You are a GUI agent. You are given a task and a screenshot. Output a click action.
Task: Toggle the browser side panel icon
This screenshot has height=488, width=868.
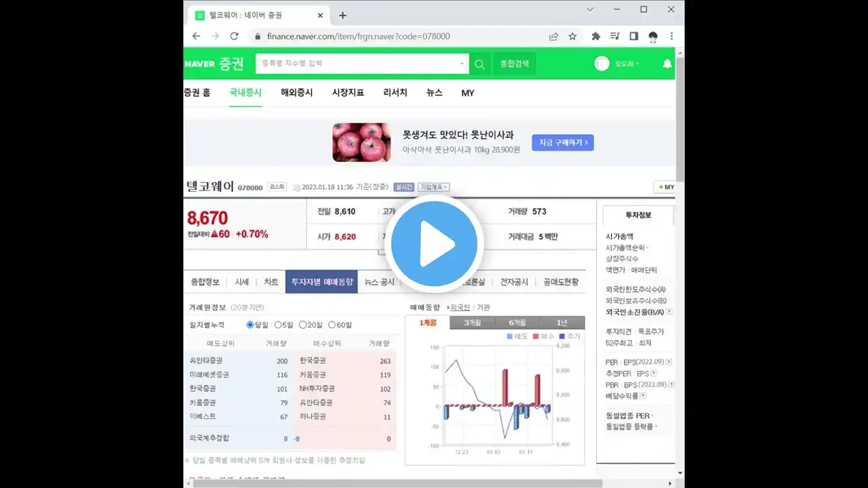(x=633, y=36)
